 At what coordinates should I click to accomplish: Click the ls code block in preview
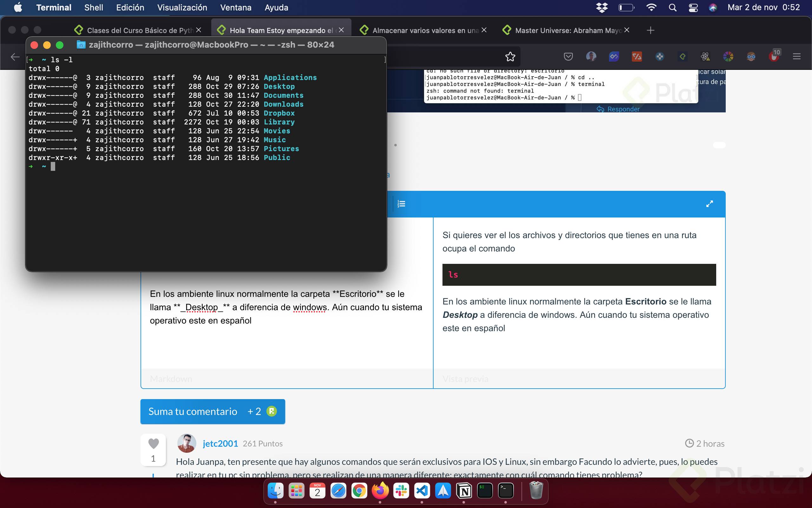coord(579,275)
